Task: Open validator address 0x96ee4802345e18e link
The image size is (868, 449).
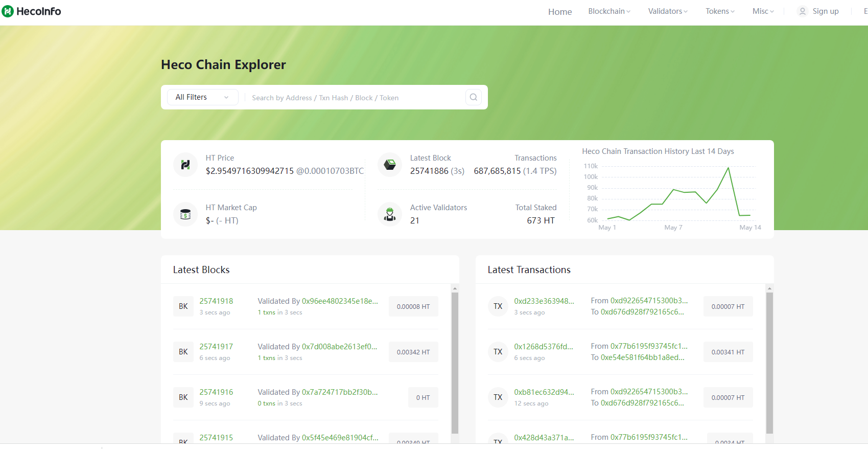Action: click(340, 301)
